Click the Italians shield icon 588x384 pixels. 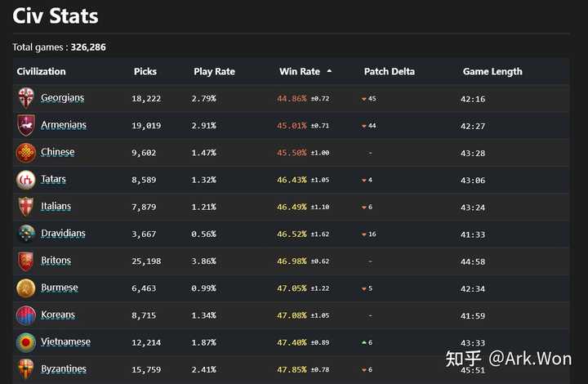pyautogui.click(x=26, y=207)
